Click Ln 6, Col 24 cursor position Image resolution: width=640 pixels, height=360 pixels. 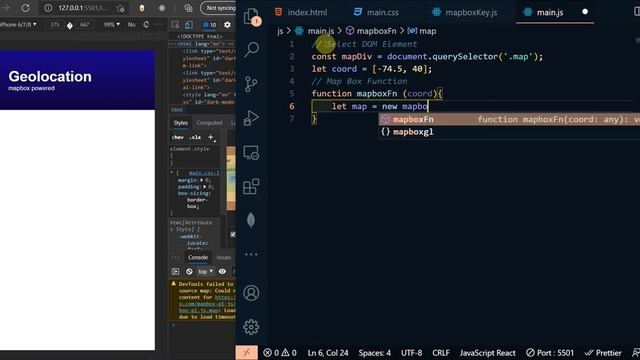click(x=328, y=353)
